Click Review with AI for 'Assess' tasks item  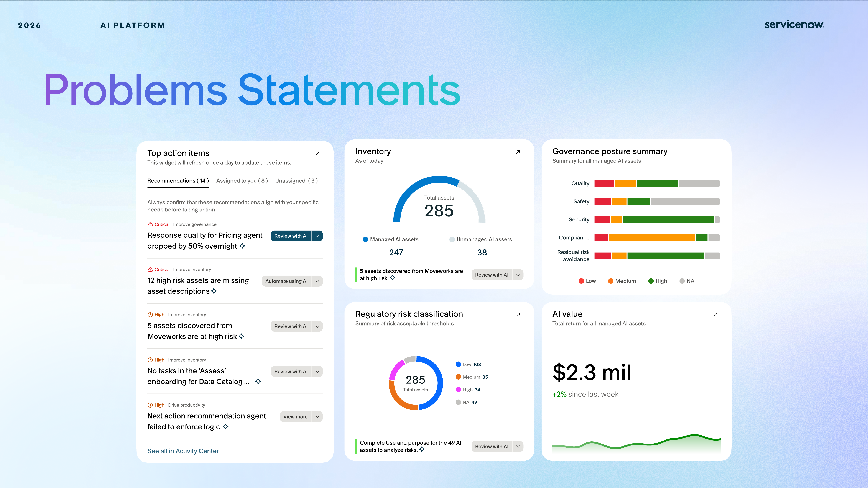tap(291, 372)
